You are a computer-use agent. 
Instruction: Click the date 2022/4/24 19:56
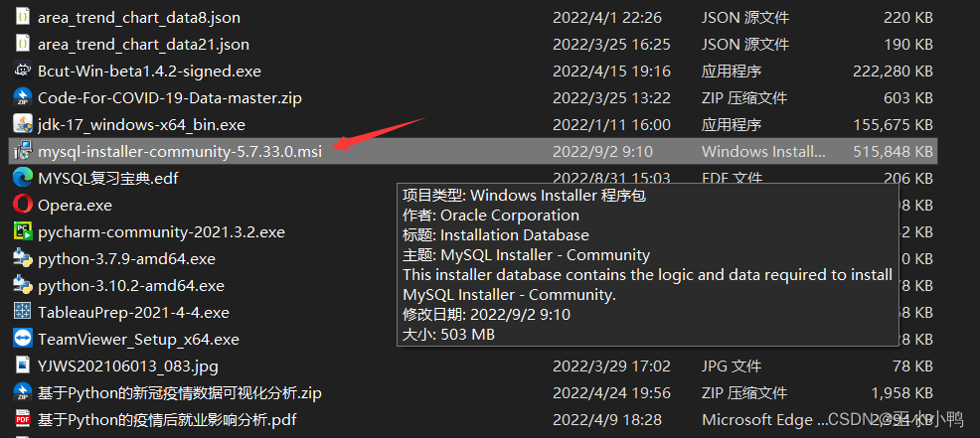pyautogui.click(x=611, y=393)
